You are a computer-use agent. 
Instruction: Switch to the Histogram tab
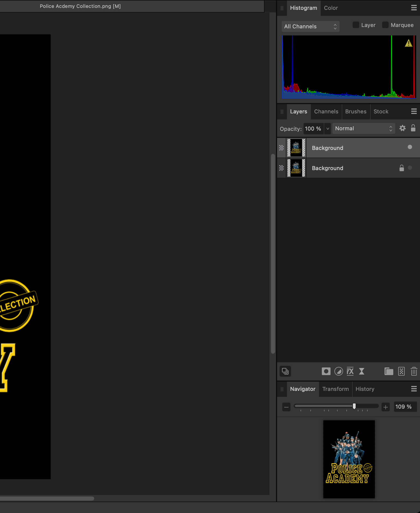pyautogui.click(x=304, y=8)
